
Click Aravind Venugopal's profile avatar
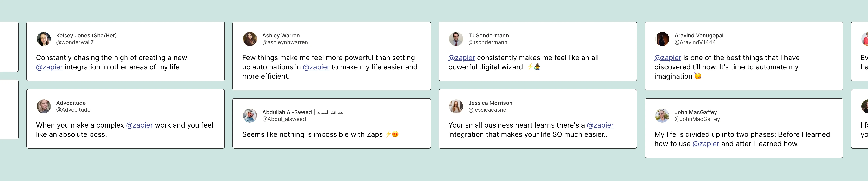click(662, 39)
